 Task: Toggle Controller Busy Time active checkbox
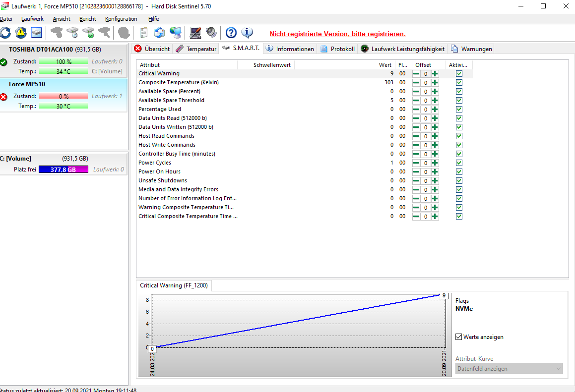click(459, 154)
